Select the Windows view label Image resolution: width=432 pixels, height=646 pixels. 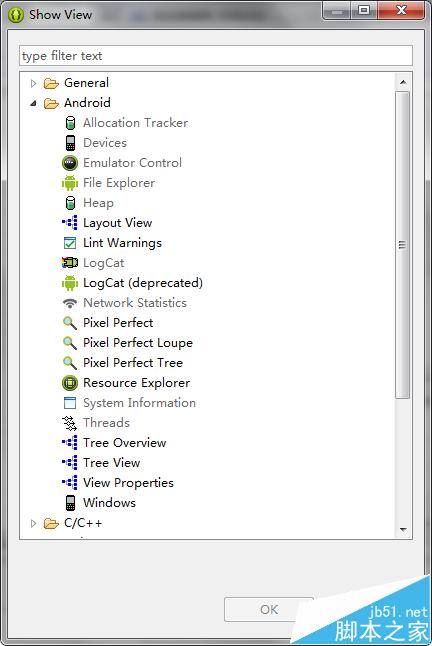click(x=109, y=503)
